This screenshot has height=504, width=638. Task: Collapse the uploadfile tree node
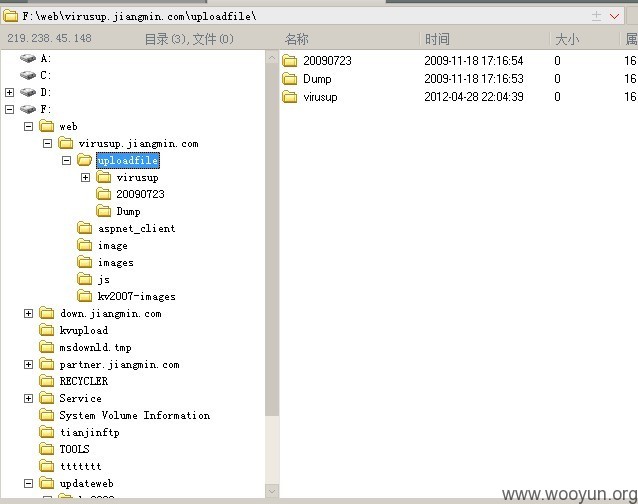[x=66, y=160]
